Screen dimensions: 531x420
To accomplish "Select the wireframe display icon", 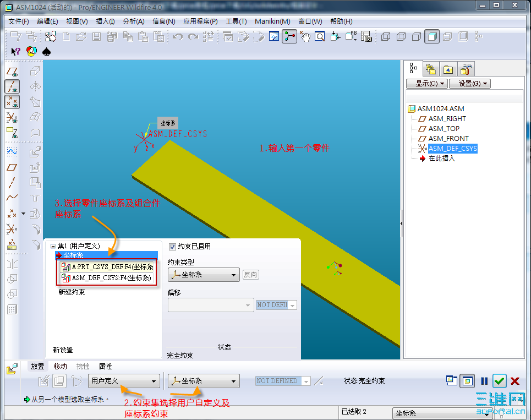I will [386, 36].
